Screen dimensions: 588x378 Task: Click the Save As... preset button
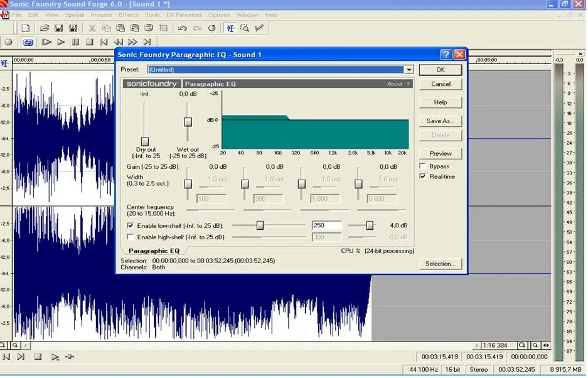[441, 121]
